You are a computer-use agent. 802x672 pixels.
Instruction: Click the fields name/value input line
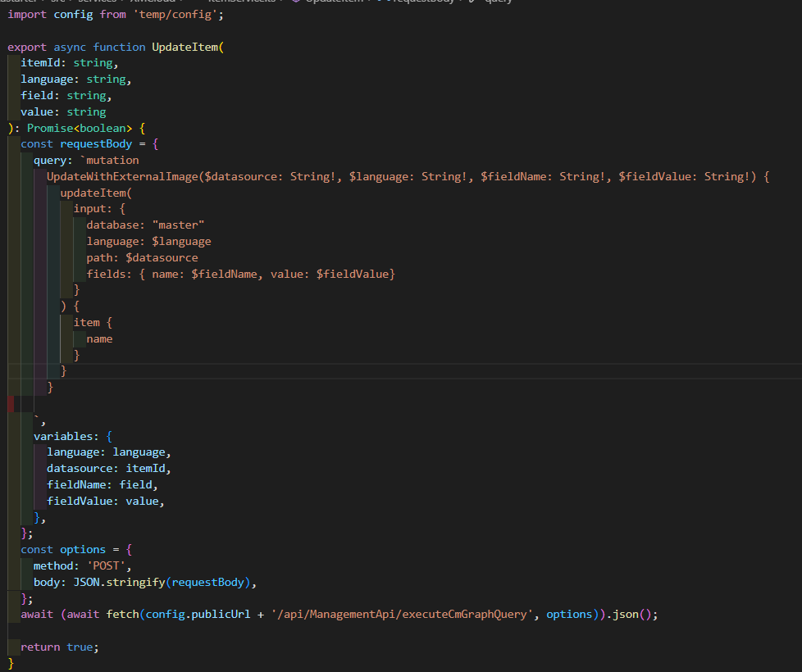240,274
